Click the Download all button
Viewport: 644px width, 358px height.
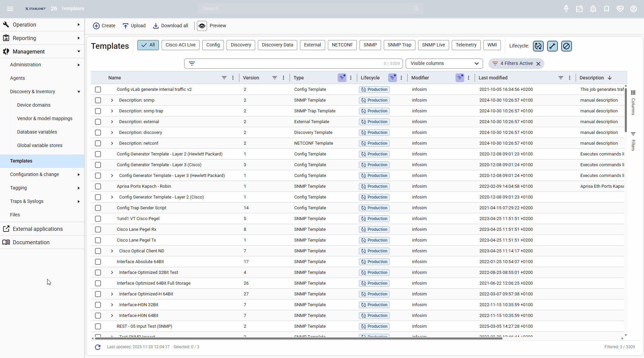click(171, 26)
